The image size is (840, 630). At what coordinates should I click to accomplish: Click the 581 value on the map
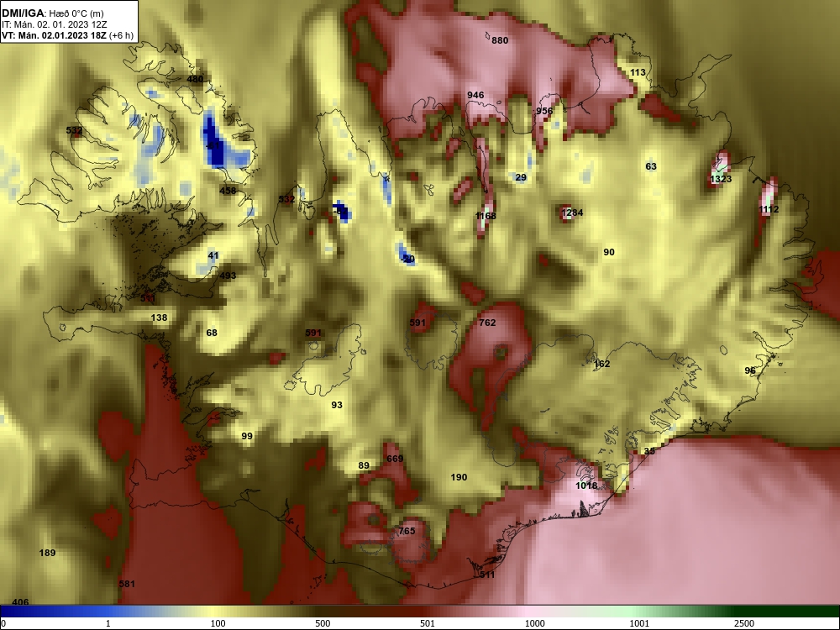(127, 584)
